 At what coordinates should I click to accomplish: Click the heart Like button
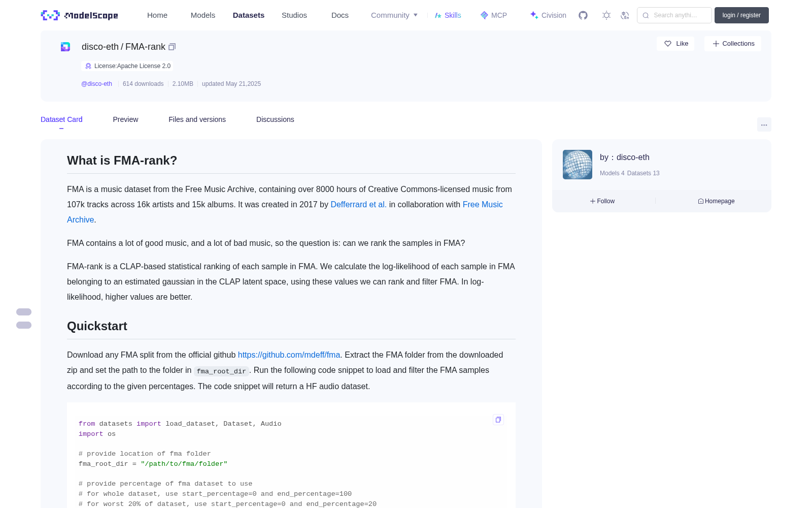(x=675, y=44)
